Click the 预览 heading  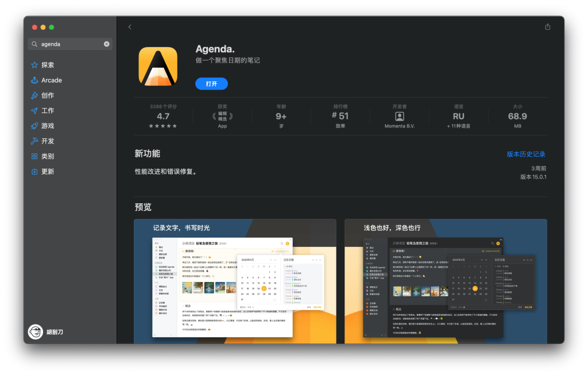pyautogui.click(x=143, y=207)
